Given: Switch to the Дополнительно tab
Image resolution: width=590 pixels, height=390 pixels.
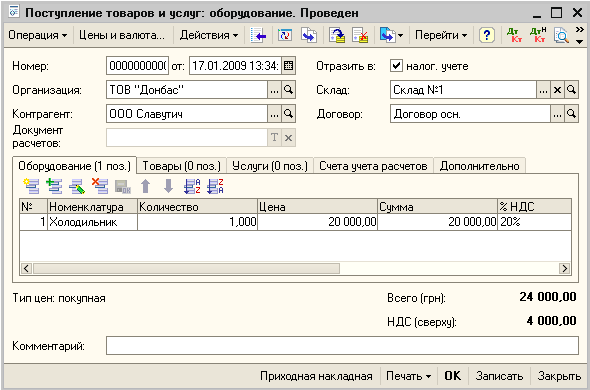Looking at the screenshot, I should pyautogui.click(x=479, y=166).
